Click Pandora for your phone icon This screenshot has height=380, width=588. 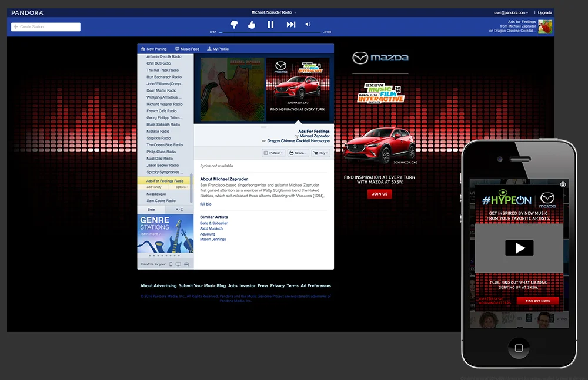point(171,264)
